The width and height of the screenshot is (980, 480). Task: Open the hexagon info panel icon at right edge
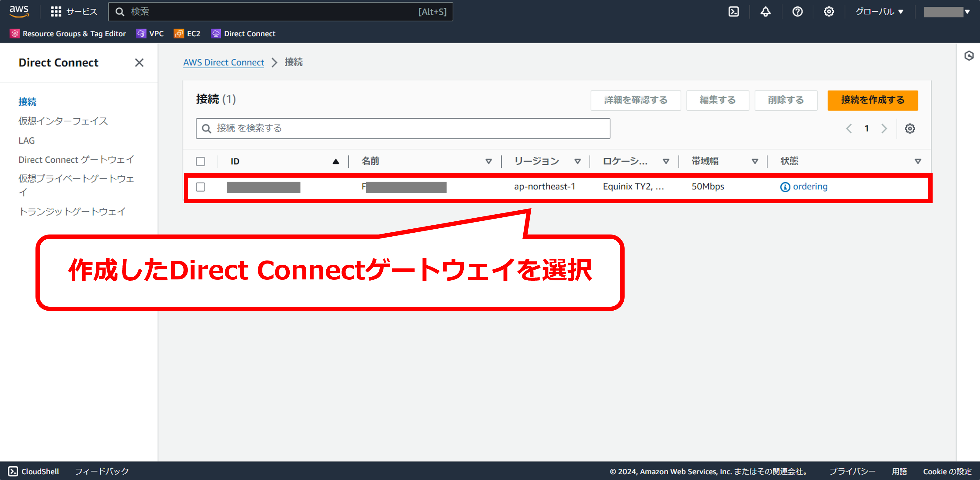969,56
